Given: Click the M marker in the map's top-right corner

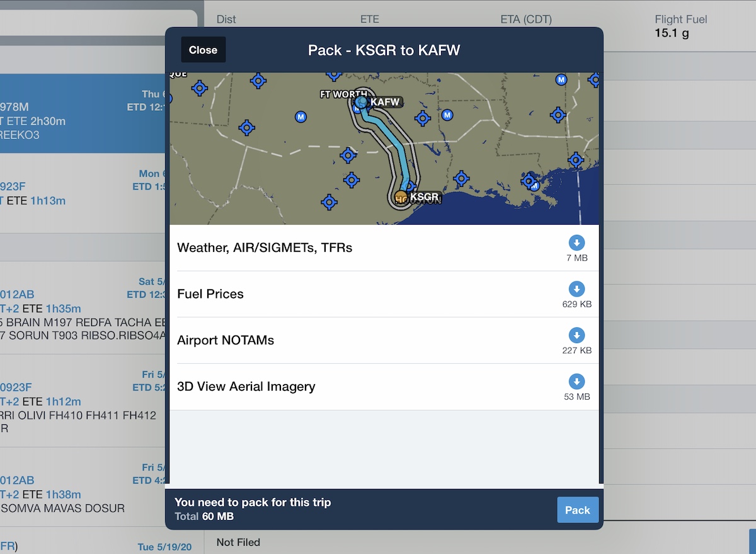Looking at the screenshot, I should (x=561, y=80).
